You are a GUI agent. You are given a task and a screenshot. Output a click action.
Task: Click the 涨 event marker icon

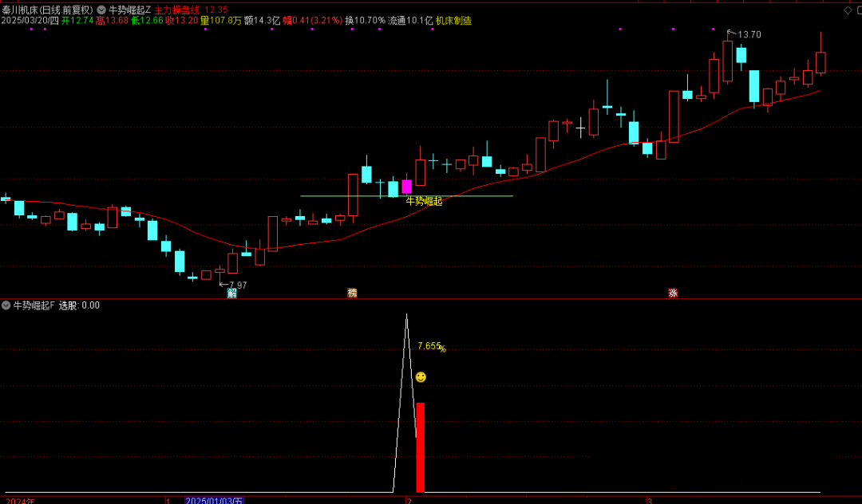pos(673,293)
